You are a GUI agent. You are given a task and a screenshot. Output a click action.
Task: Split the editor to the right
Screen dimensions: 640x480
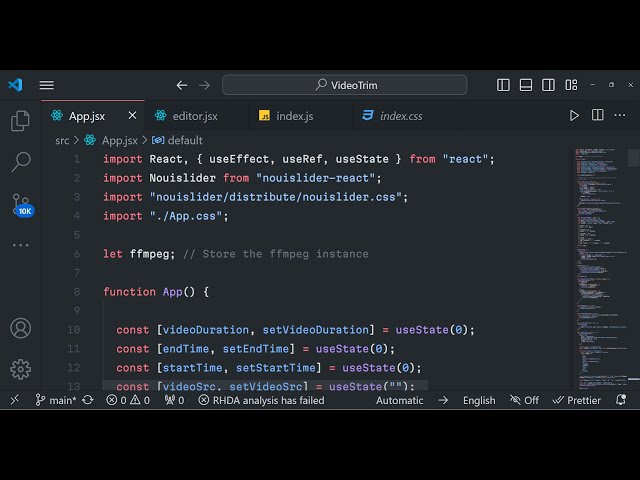click(597, 116)
